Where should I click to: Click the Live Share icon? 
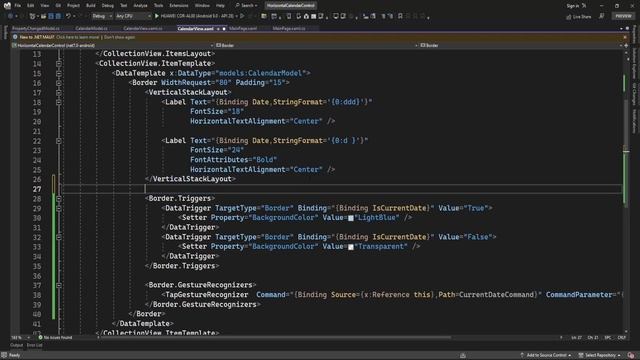[569, 17]
